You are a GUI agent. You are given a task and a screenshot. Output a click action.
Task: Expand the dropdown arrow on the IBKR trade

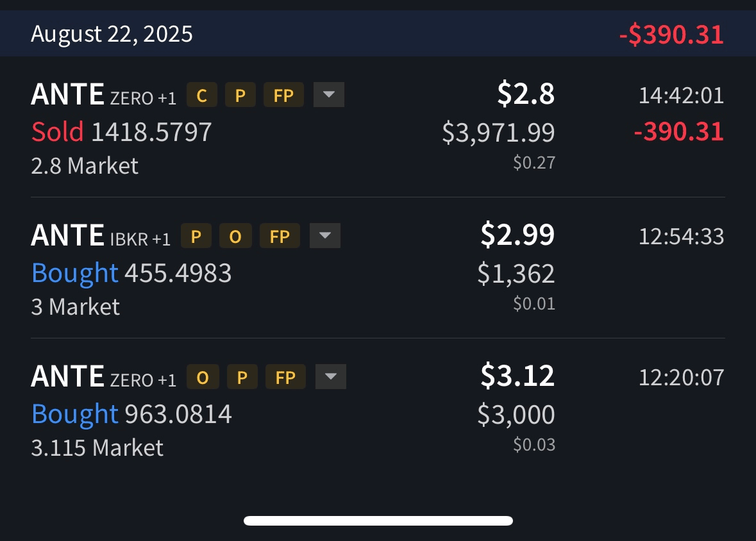tap(325, 236)
